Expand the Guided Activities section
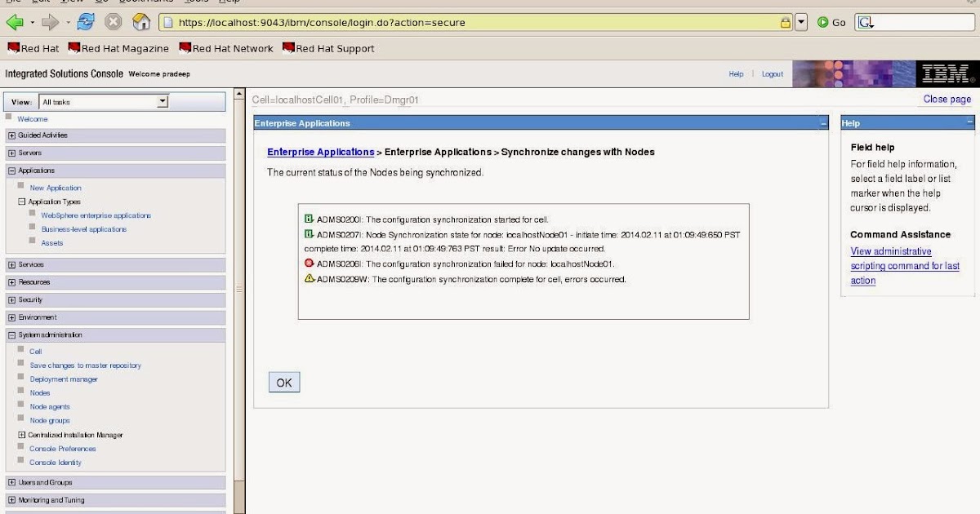 pos(11,135)
